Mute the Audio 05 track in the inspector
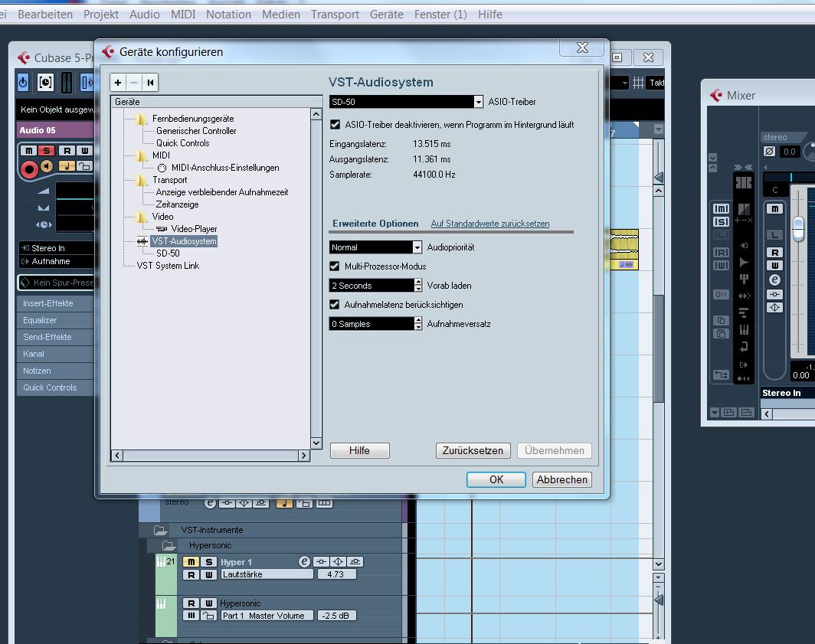The image size is (815, 644). [x=28, y=151]
